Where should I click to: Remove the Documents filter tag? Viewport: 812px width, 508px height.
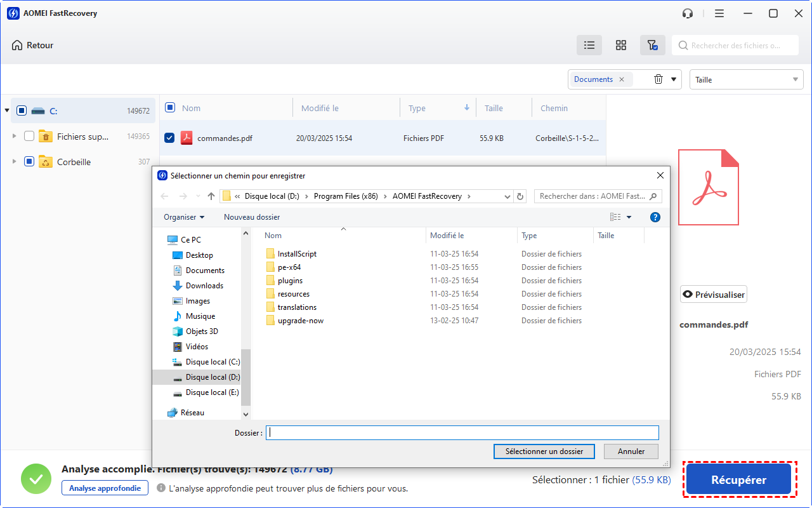point(622,79)
